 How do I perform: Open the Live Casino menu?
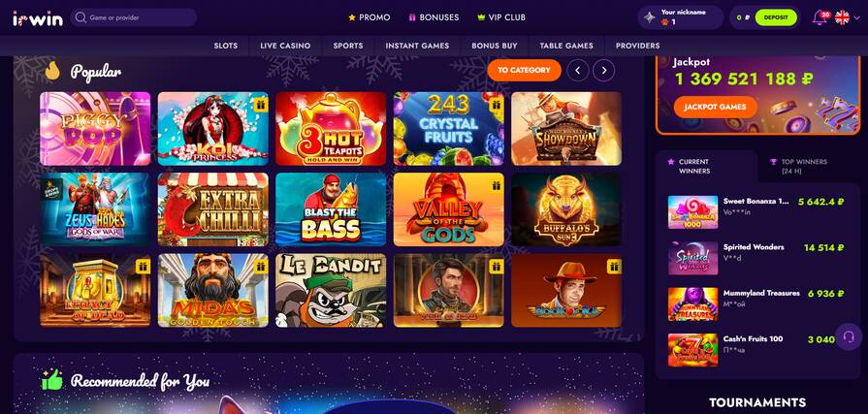285,46
